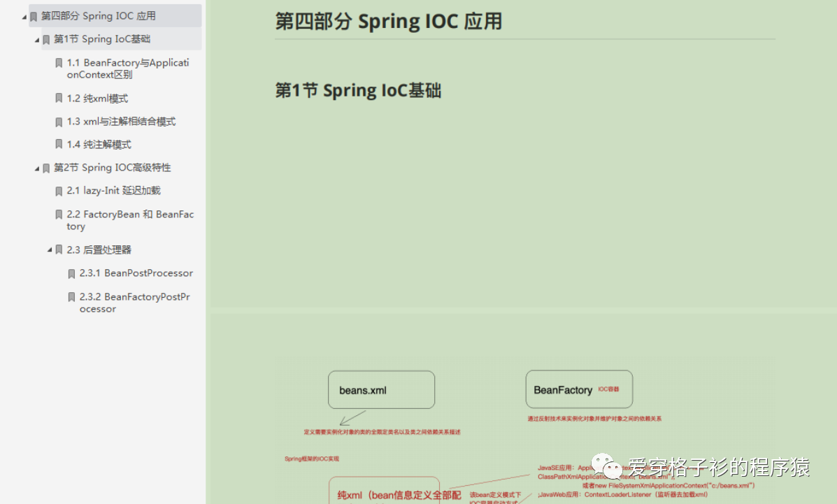Click the BeanFactory box in the diagram
The image size is (837, 504).
pos(579,389)
